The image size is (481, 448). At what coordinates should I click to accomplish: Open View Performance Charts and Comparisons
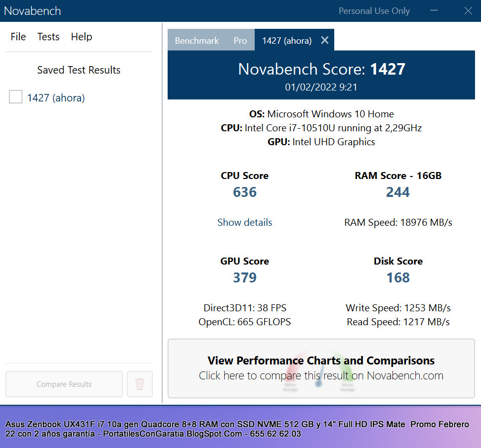click(321, 368)
